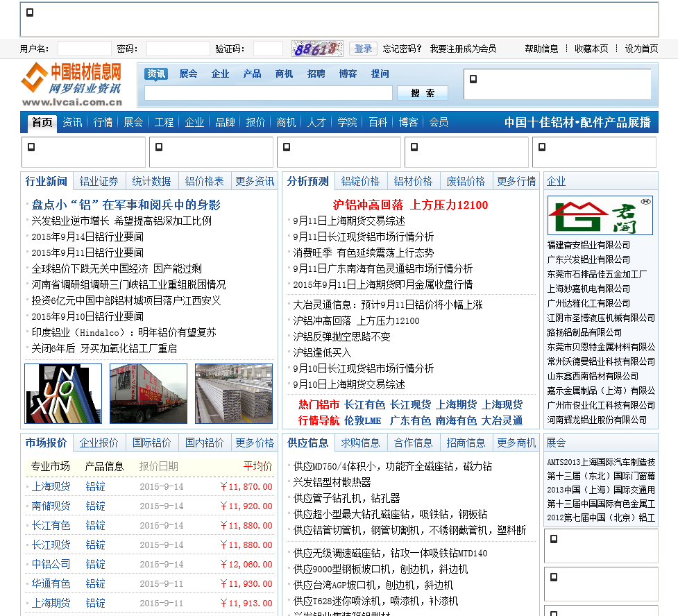Select the 企业 search category tab
The width and height of the screenshot is (678, 616).
click(220, 74)
